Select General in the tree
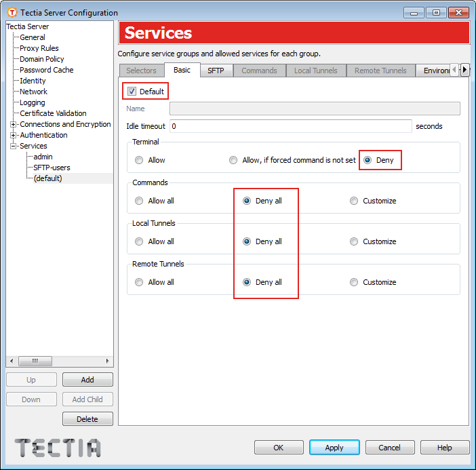Screen dimensions: 476x470 (x=32, y=37)
